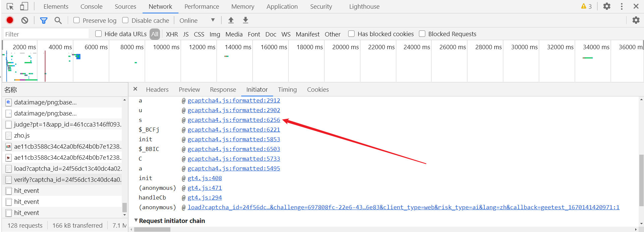Check the Disable cache option
644x232 pixels.
(x=125, y=20)
